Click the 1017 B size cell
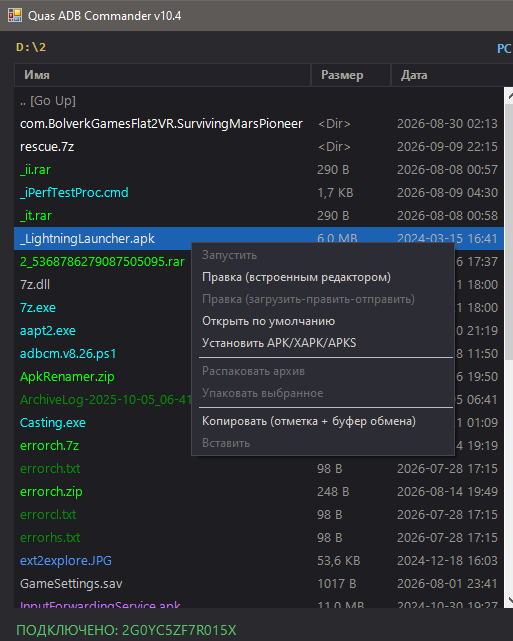 click(336, 584)
